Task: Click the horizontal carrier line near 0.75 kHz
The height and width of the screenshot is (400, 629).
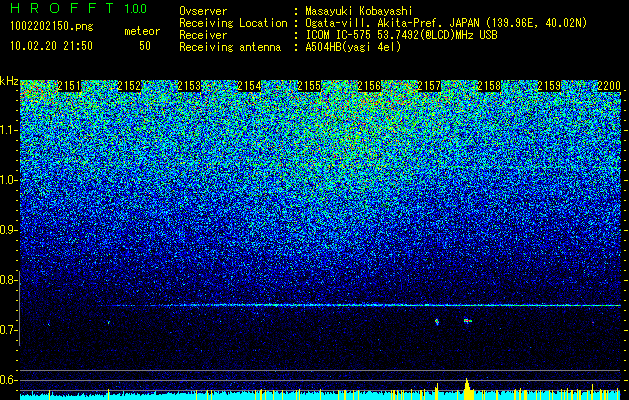Action: pos(360,305)
